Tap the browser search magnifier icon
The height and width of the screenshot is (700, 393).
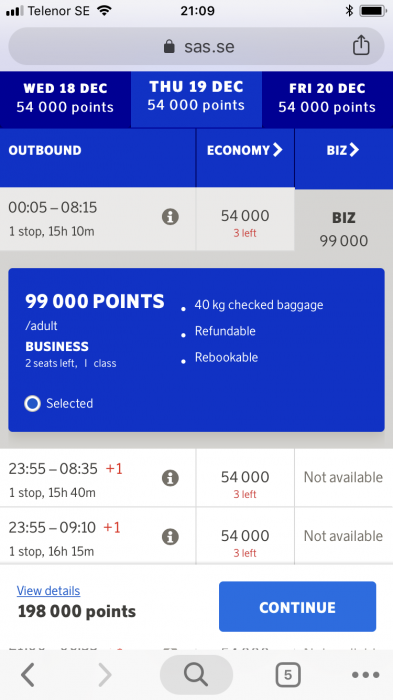point(196,675)
